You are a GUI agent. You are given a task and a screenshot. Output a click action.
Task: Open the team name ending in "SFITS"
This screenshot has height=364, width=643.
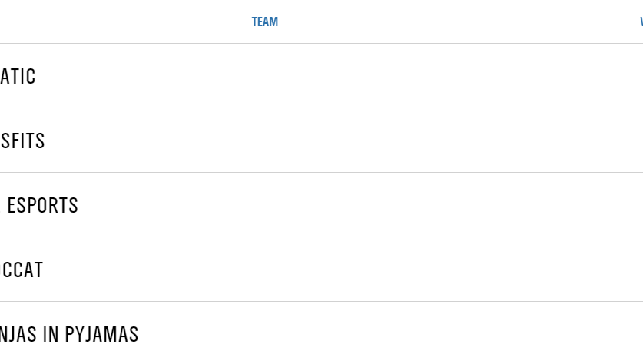click(x=22, y=141)
